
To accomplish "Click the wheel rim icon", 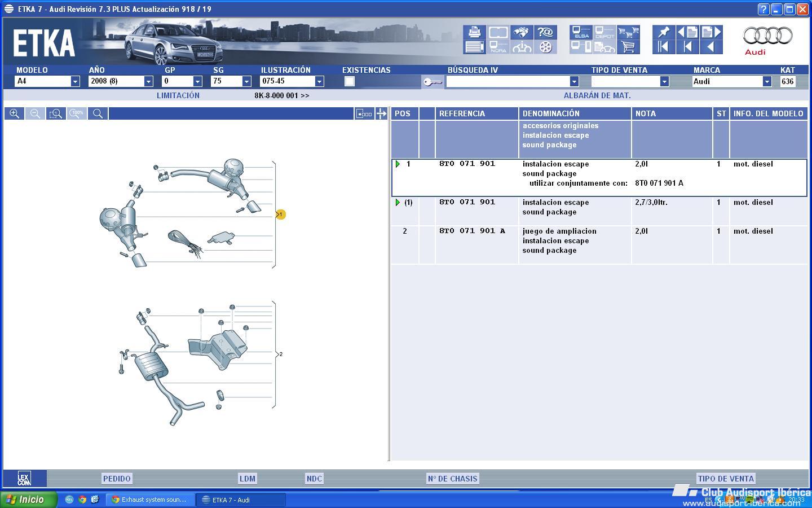I will click(545, 47).
